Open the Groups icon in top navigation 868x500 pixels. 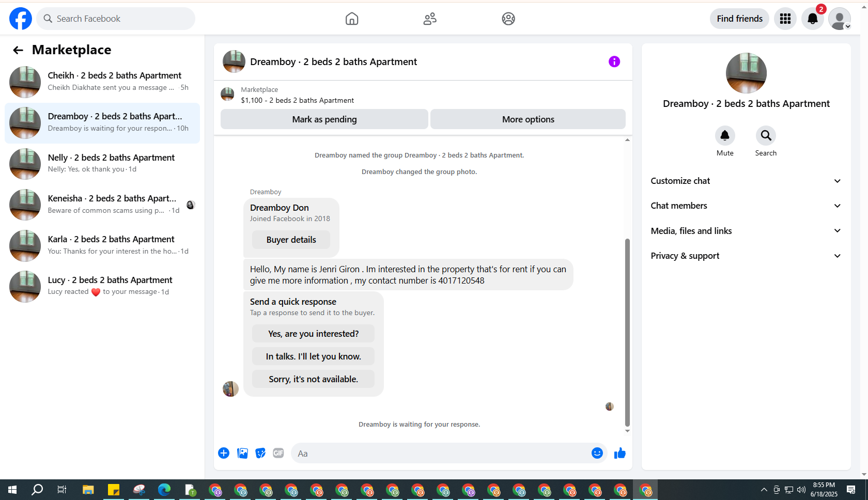pos(508,19)
